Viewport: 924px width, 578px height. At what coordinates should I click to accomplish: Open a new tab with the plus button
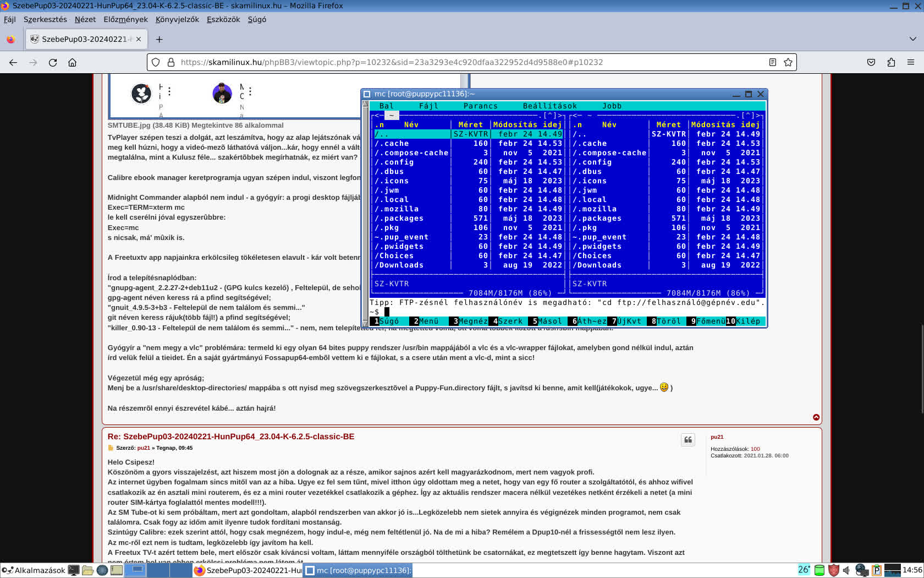159,39
